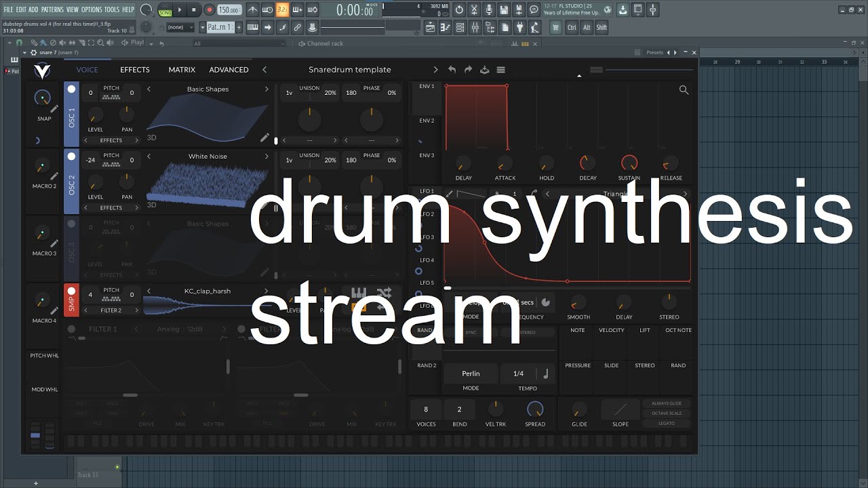Viewport: 868px width, 488px height.
Task: Toggle sampler keytrack piano icon
Action: pyautogui.click(x=359, y=292)
